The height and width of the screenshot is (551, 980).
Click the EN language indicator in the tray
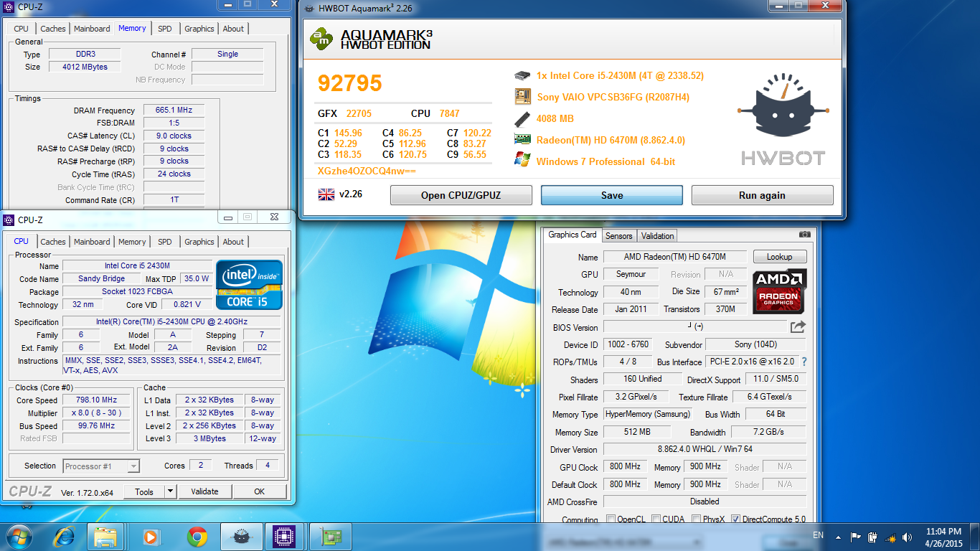[x=818, y=535]
